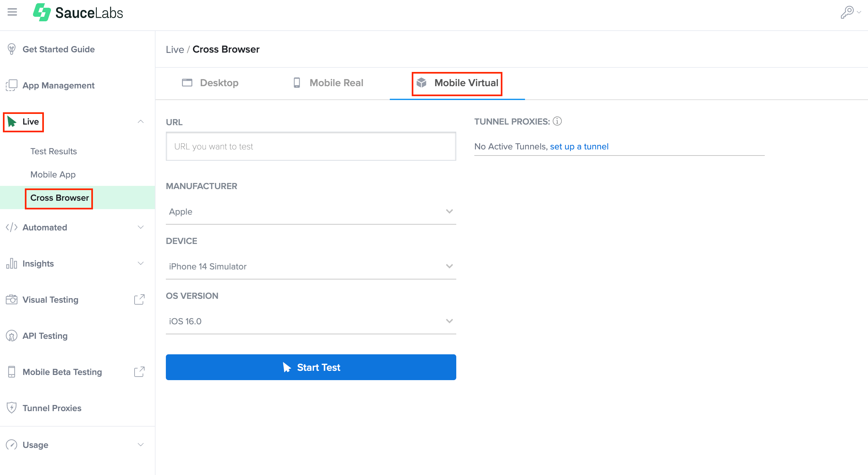Expand the Automated sidebar section
Image resolution: width=868 pixels, height=475 pixels.
coord(141,227)
